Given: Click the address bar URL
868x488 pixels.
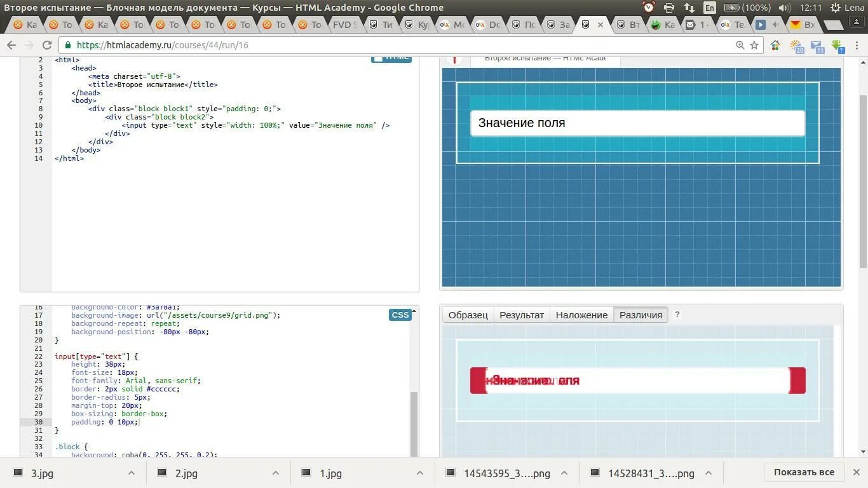Looking at the screenshot, I should 163,45.
